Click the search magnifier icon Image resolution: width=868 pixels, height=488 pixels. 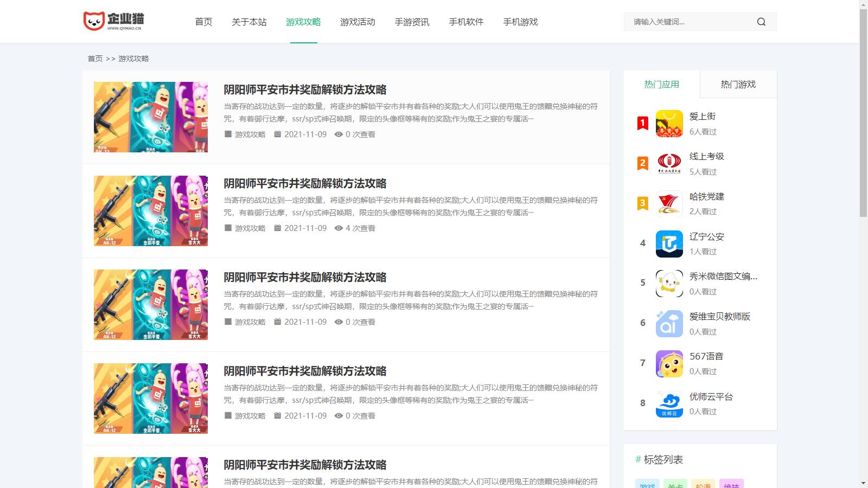pyautogui.click(x=761, y=22)
